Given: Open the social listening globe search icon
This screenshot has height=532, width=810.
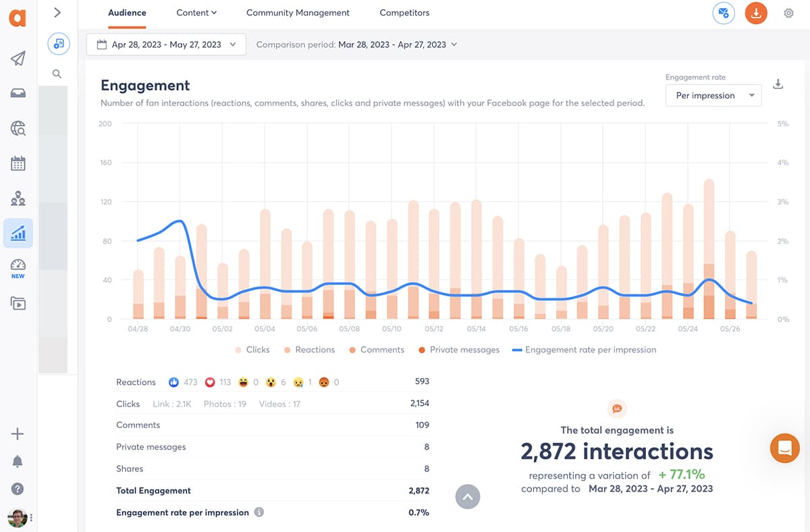Looking at the screenshot, I should click(x=18, y=128).
